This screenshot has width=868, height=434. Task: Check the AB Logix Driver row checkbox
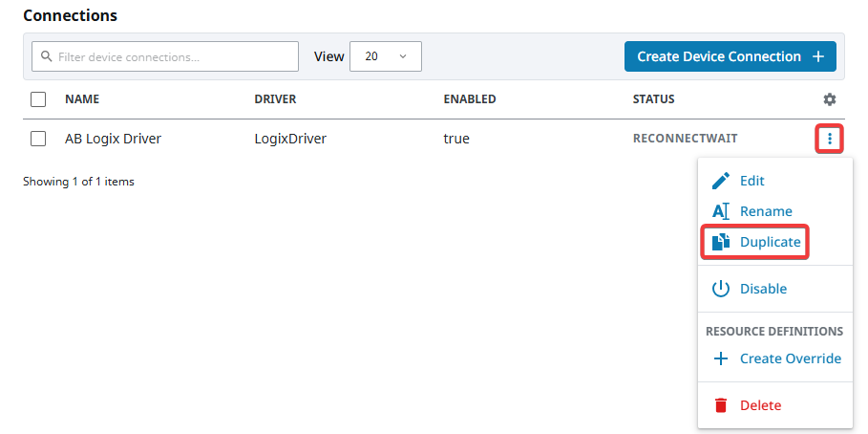coord(38,139)
